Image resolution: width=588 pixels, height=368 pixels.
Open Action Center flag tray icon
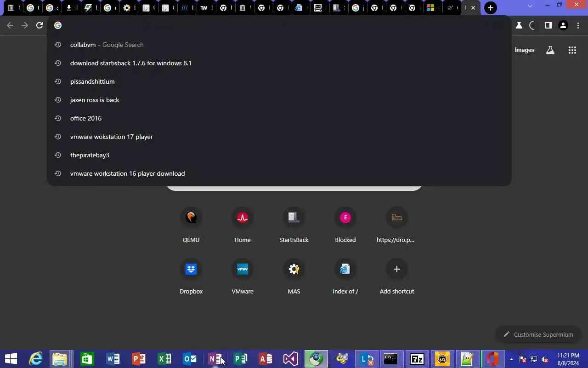(x=522, y=359)
